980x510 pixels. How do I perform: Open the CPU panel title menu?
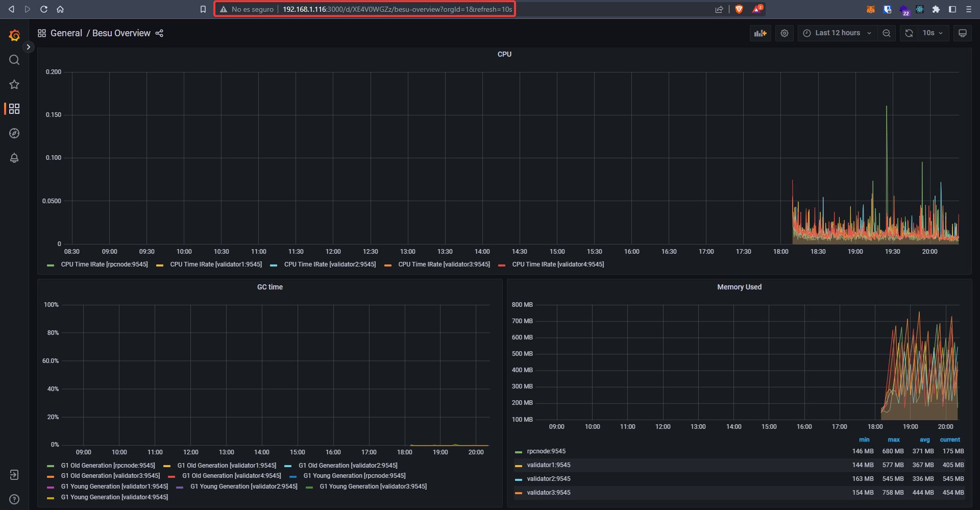click(x=504, y=54)
